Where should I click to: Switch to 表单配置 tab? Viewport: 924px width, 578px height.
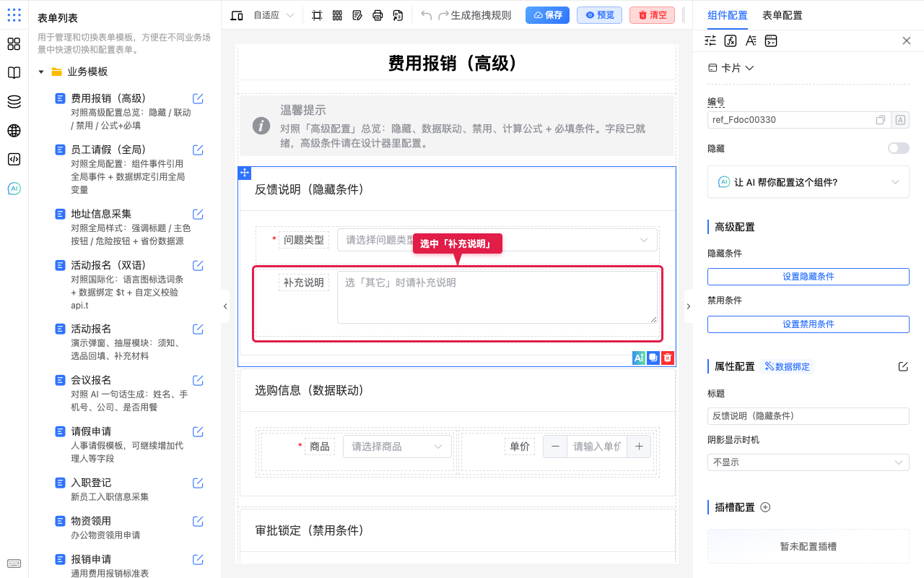click(x=783, y=15)
